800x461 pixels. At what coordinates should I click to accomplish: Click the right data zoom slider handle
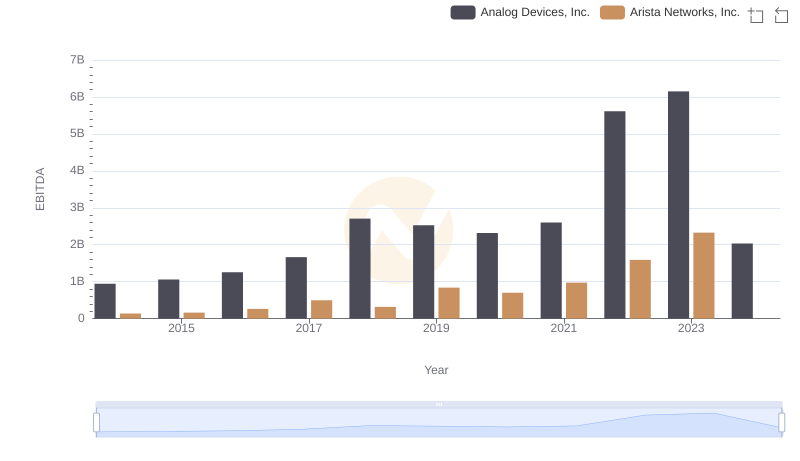tap(781, 422)
